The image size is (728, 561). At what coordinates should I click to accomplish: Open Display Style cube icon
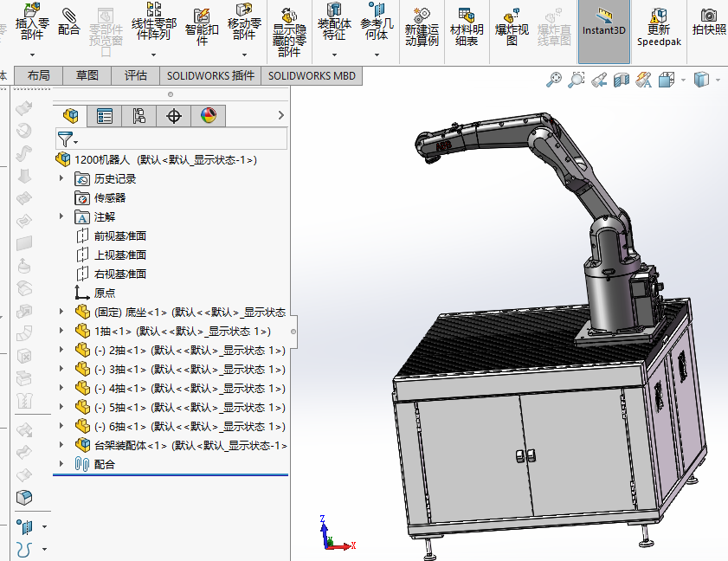point(701,80)
